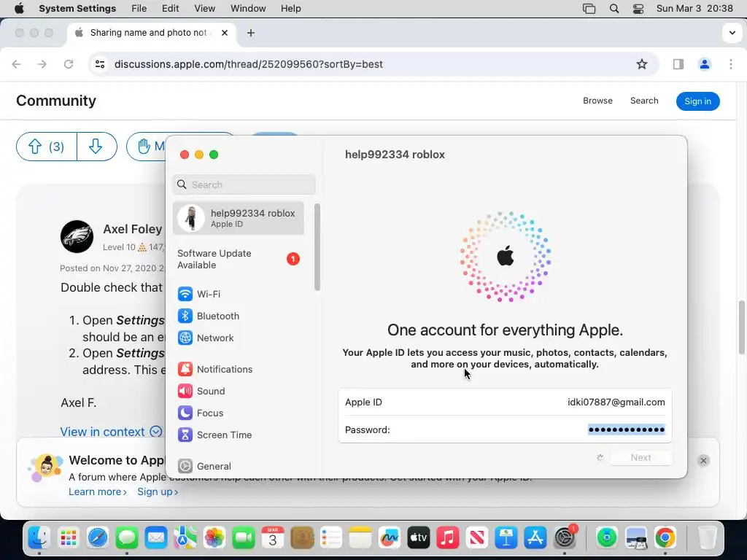Screen dimensions: 747x560
Task: Open Network settings in sidebar
Action: (x=205, y=338)
